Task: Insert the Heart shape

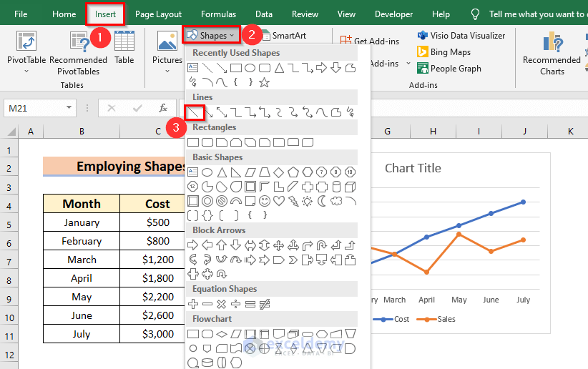Action: [x=279, y=201]
